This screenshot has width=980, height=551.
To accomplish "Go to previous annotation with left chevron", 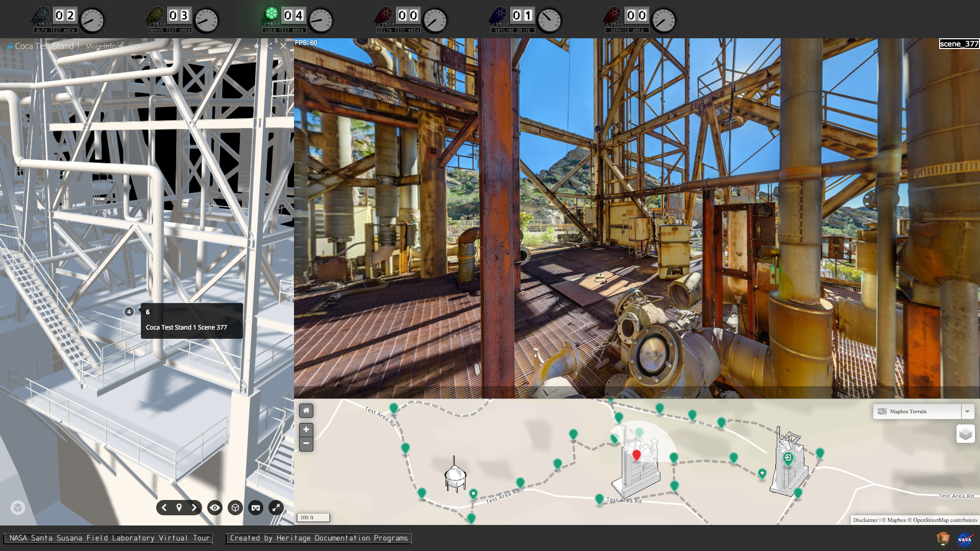I will (x=164, y=508).
